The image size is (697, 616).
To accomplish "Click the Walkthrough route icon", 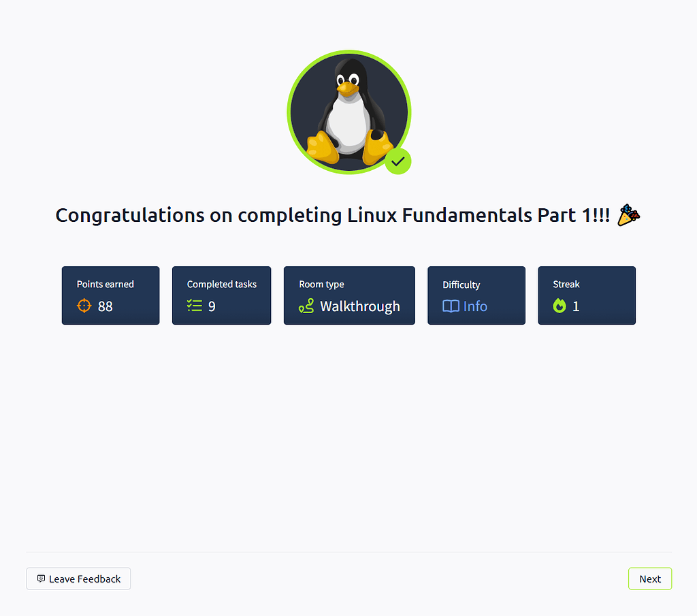I will (306, 306).
